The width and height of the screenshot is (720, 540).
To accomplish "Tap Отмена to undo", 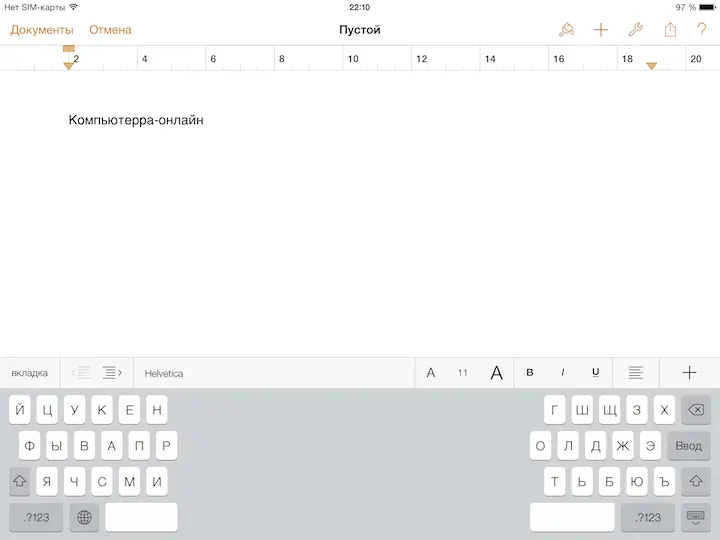I will [110, 30].
